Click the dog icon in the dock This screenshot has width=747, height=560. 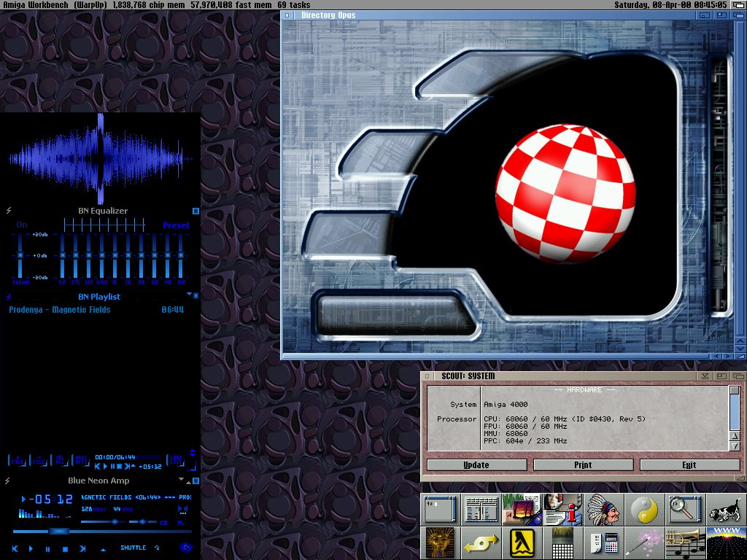click(x=726, y=510)
